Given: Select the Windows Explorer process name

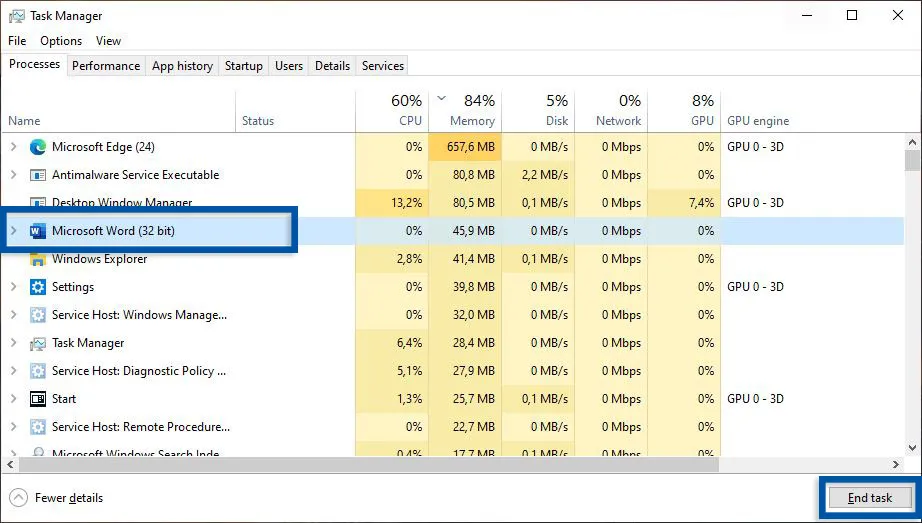Looking at the screenshot, I should 99,259.
